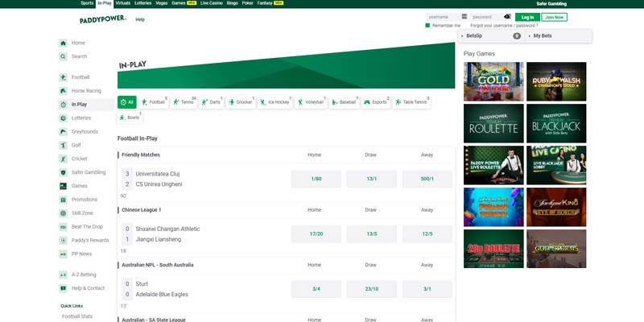
Task: Open the Premium Blackjack game thumbnail
Action: [x=556, y=123]
